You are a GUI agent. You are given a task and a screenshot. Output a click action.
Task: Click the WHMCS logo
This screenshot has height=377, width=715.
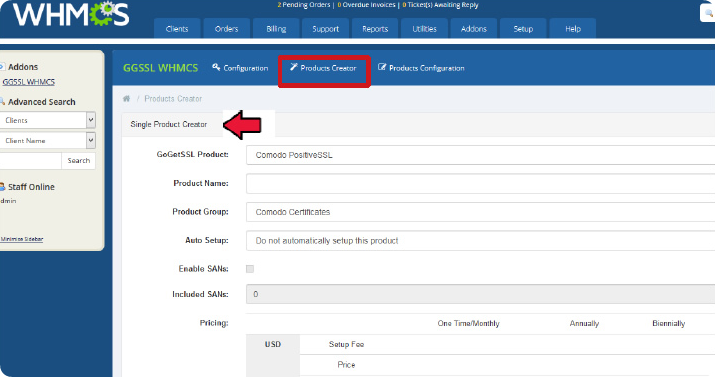point(71,14)
